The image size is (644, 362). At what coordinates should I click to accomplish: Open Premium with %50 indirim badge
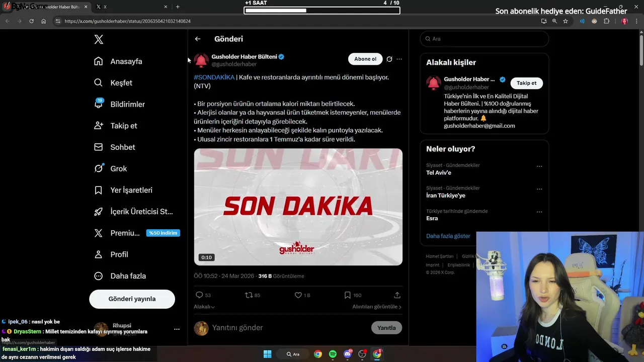pos(136,233)
